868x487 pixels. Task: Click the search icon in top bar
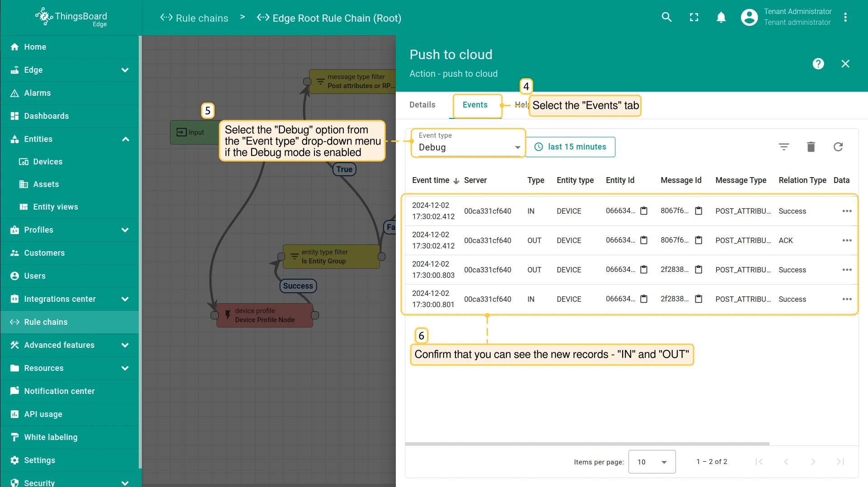pyautogui.click(x=666, y=17)
